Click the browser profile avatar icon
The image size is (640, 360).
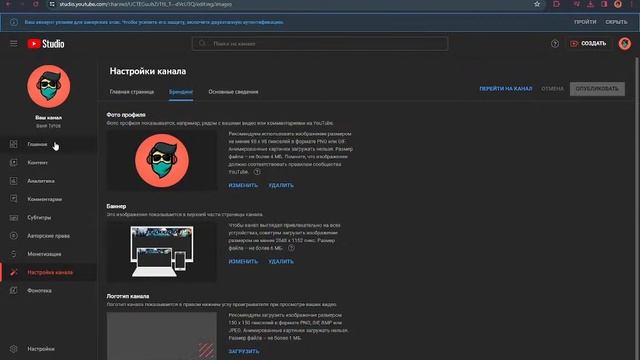pos(618,4)
